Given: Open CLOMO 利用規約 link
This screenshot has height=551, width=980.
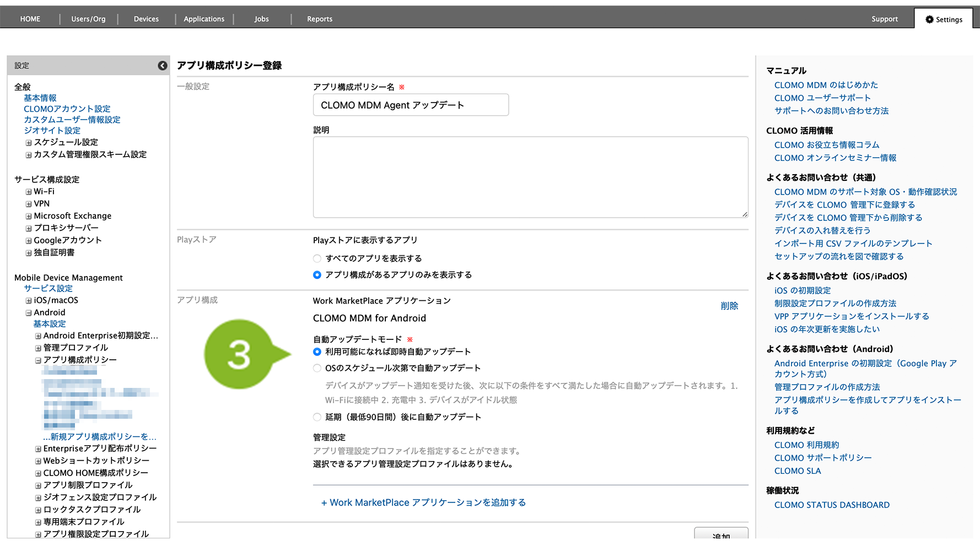Looking at the screenshot, I should [807, 445].
